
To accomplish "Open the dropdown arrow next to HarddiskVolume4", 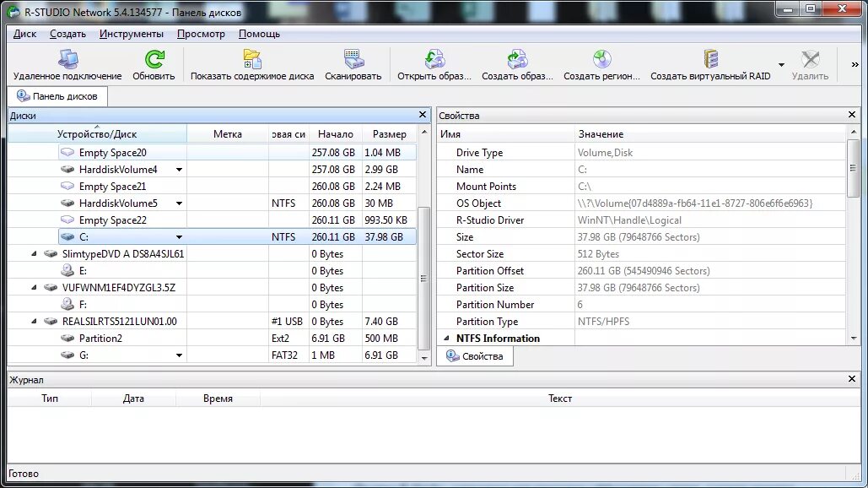I will [x=179, y=170].
